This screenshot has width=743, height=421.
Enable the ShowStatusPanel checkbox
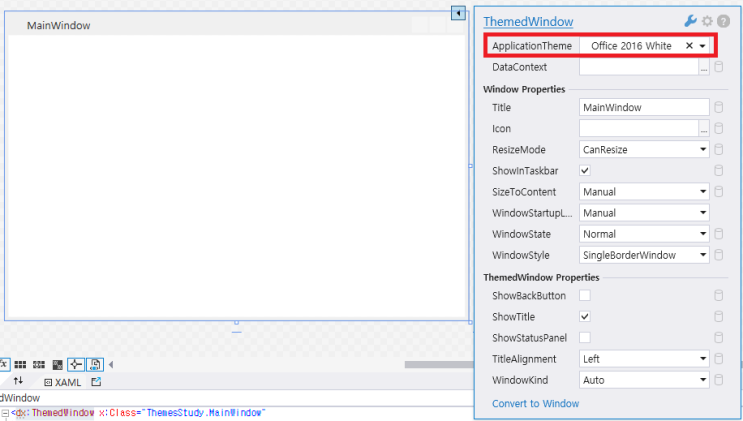[x=585, y=338]
